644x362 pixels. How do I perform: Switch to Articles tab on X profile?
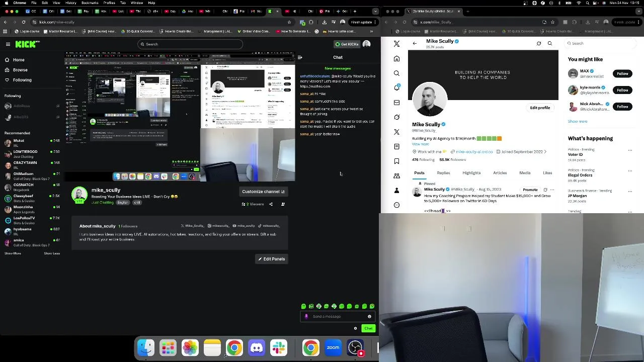pyautogui.click(x=500, y=173)
